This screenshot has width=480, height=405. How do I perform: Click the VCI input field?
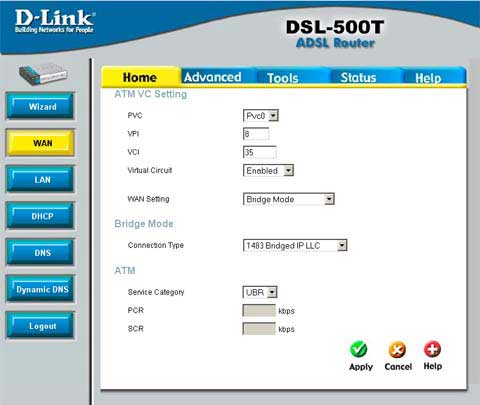click(x=260, y=152)
